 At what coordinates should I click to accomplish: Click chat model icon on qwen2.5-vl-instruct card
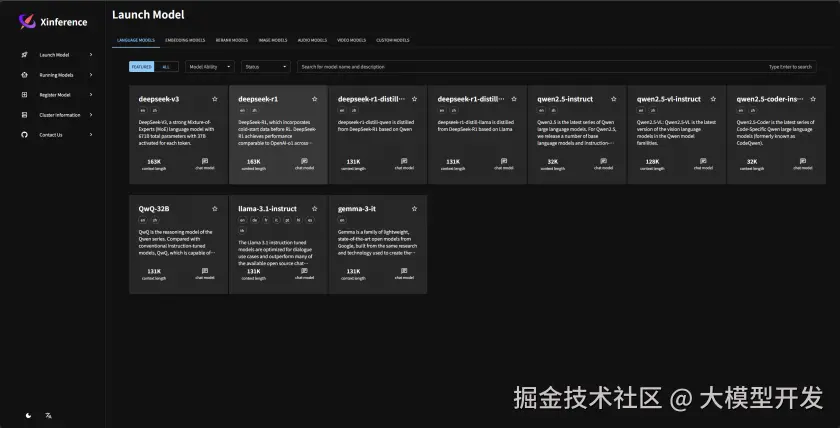point(703,161)
